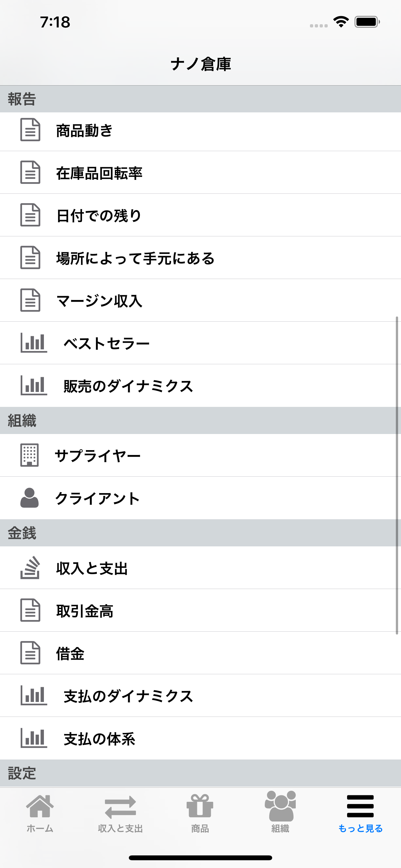Tap the building icon for サプライヤー
The image size is (401, 868).
(30, 455)
